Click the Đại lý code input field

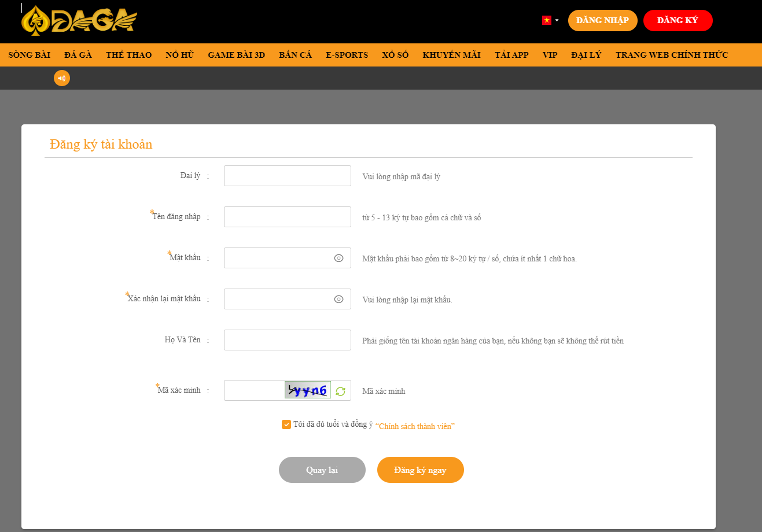[287, 176]
